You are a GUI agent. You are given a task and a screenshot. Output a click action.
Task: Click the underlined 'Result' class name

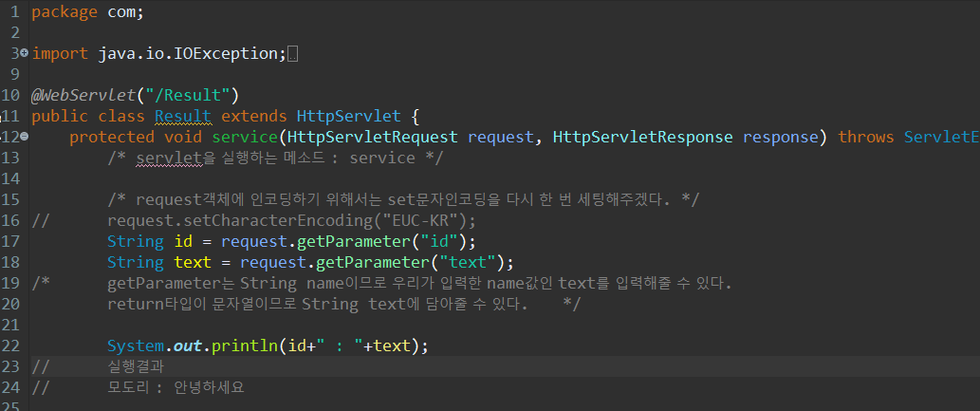[182, 116]
